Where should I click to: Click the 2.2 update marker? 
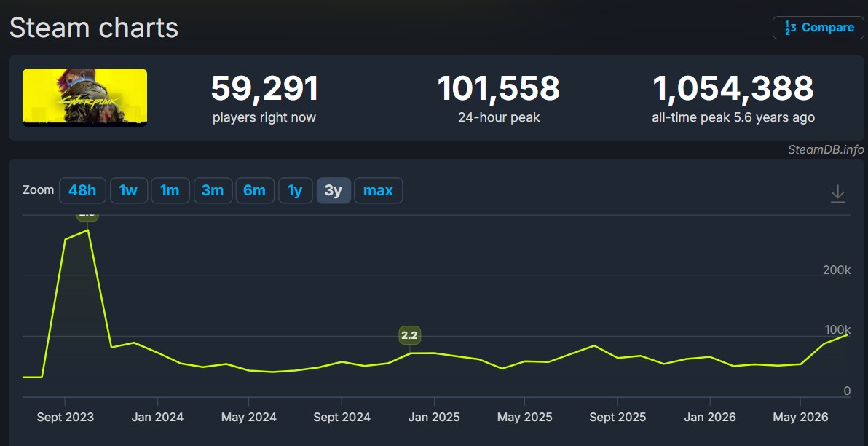coord(410,336)
